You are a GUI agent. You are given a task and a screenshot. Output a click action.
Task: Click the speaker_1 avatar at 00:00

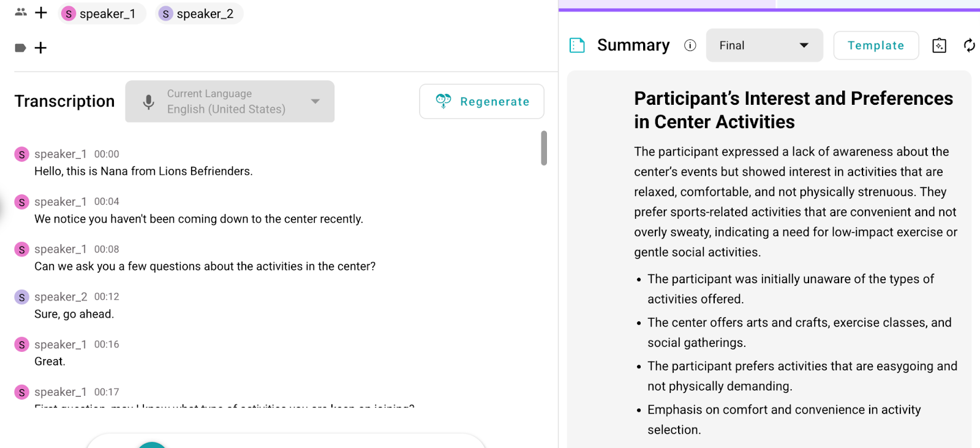22,154
